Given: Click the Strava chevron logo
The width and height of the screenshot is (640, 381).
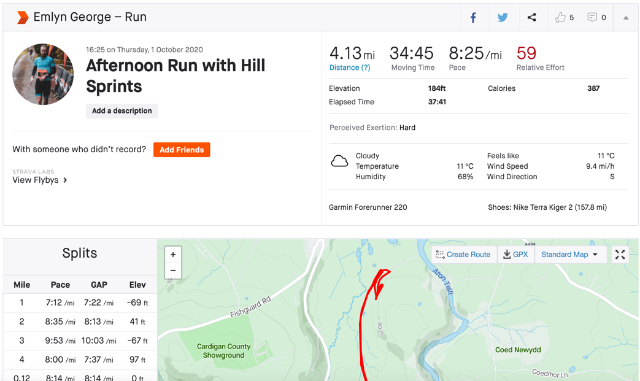Looking at the screenshot, I should pos(22,17).
